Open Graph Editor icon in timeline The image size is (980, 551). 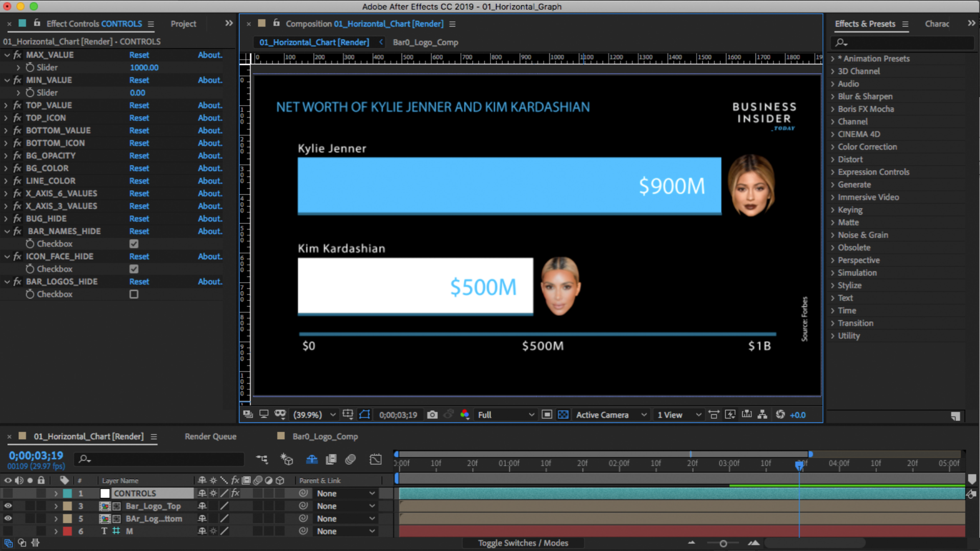[376, 459]
